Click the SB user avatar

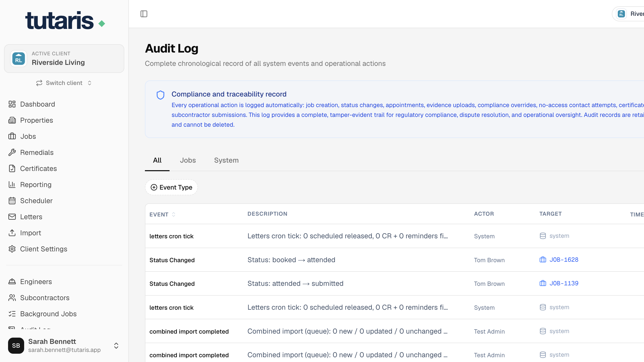coord(16,346)
